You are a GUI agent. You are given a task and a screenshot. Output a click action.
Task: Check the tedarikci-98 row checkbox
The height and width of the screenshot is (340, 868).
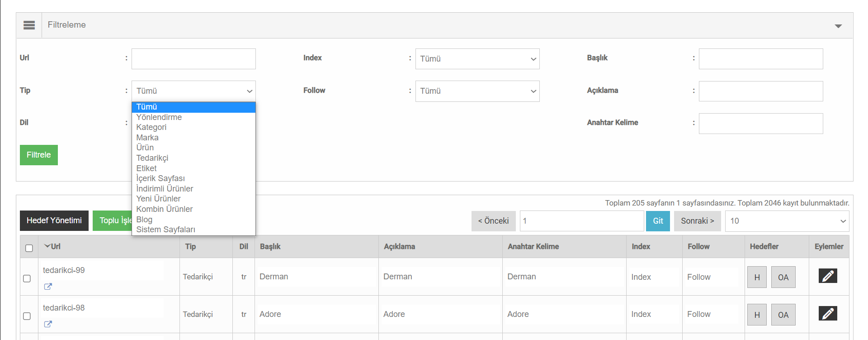[x=27, y=316]
